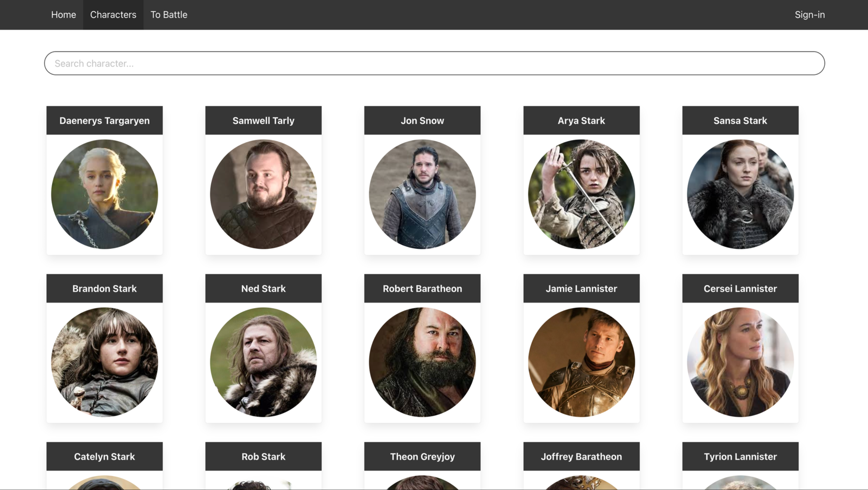
Task: Focus the Search character input field
Action: [x=434, y=63]
